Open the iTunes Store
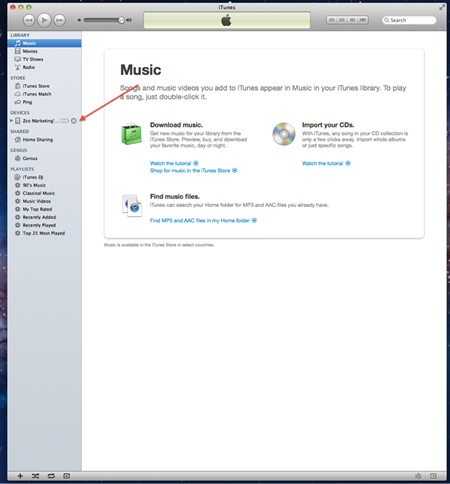 pyautogui.click(x=44, y=86)
